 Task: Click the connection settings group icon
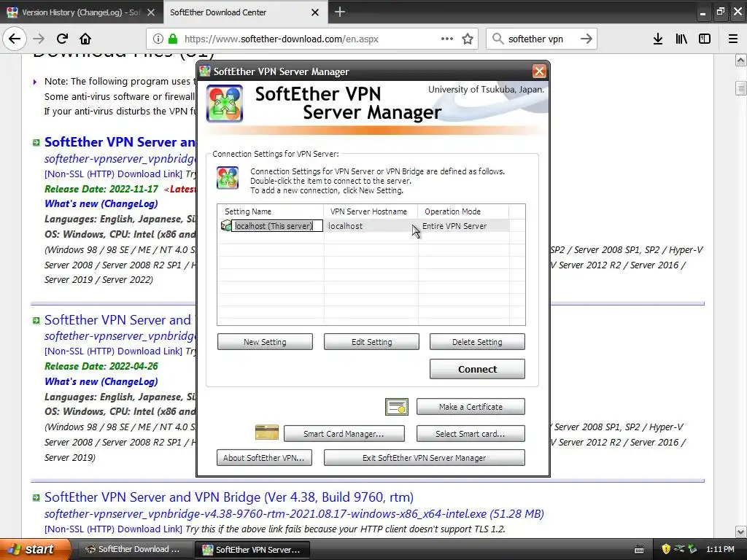[228, 178]
